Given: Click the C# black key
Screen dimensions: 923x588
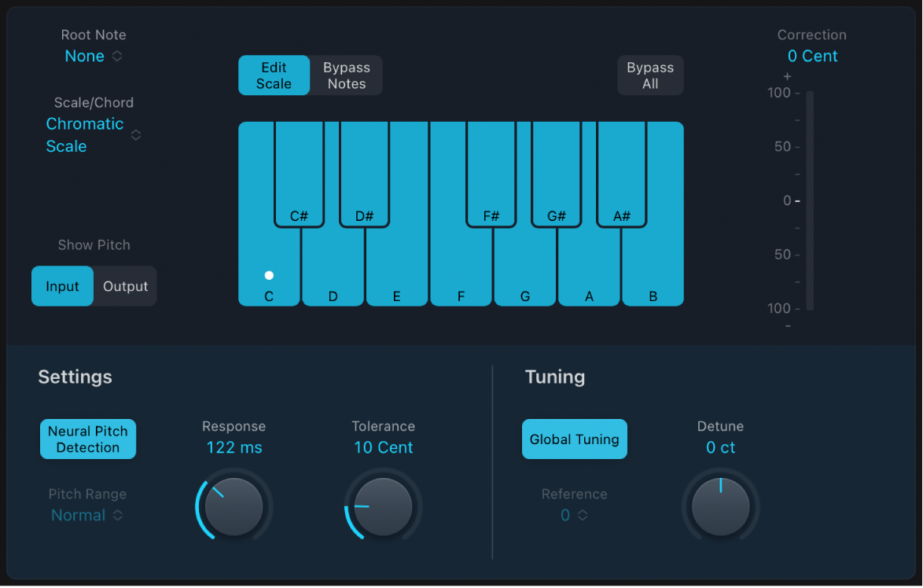Looking at the screenshot, I should tap(299, 175).
